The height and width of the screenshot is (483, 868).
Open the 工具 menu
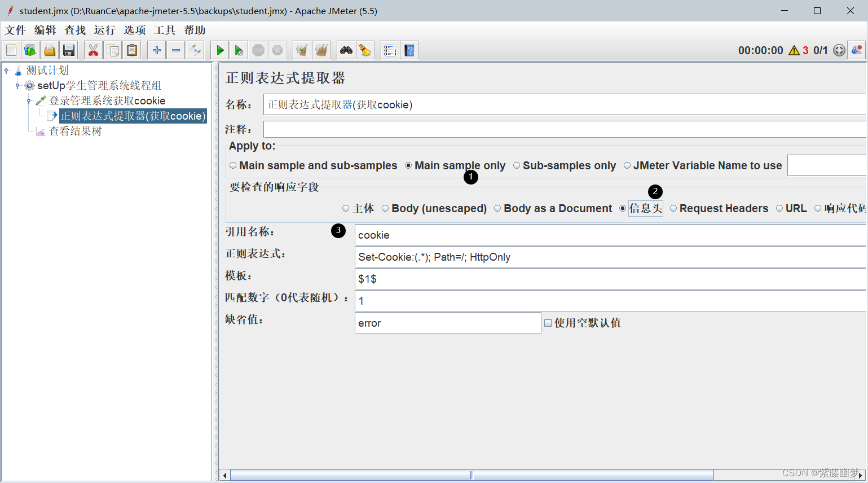click(165, 30)
